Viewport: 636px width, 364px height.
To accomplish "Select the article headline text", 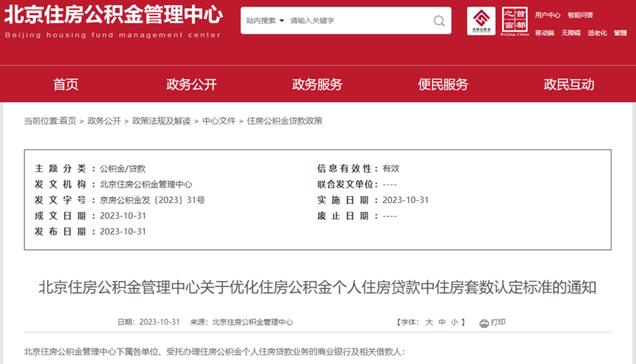I will point(318,288).
